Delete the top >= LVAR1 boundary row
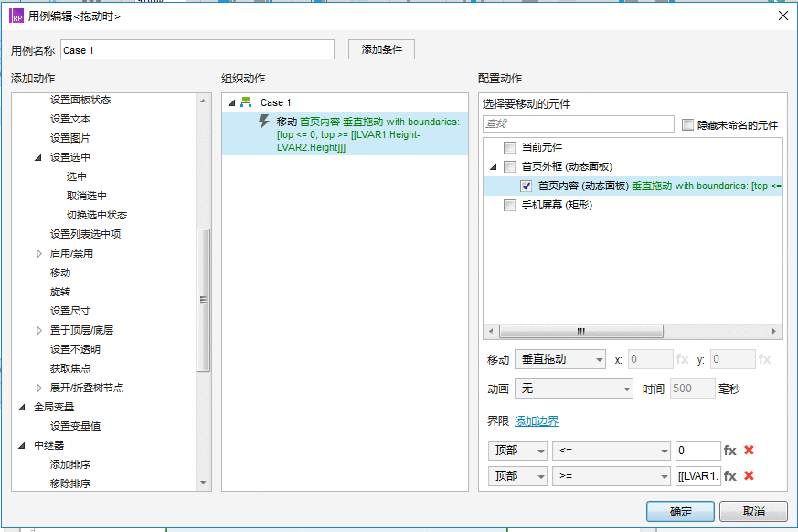This screenshot has height=532, width=798. [749, 475]
